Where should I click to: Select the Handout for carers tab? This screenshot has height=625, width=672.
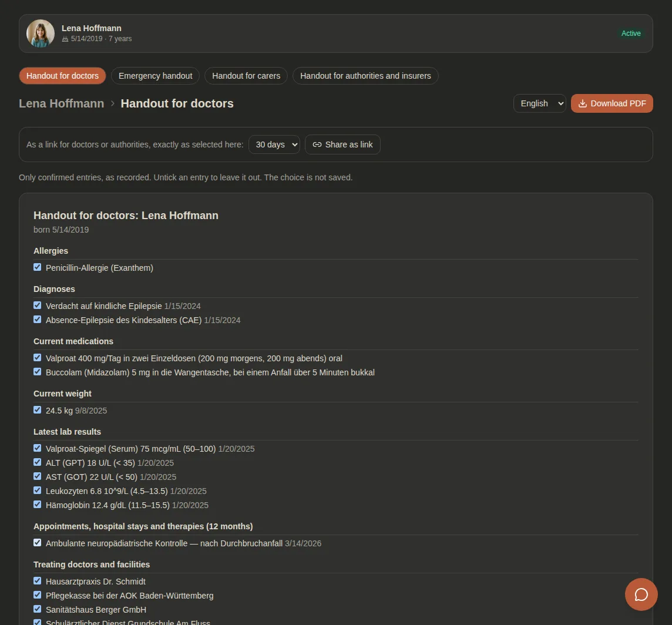[x=246, y=76]
